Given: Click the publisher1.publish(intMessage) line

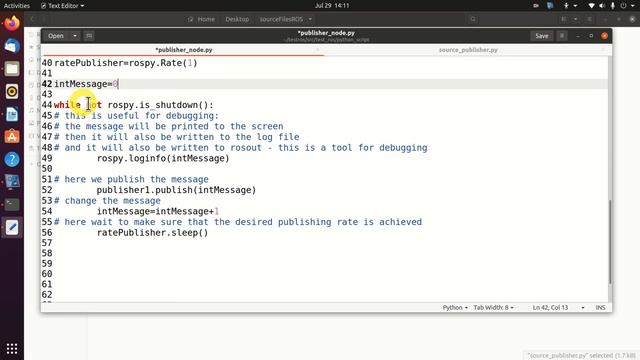Looking at the screenshot, I should point(176,190).
